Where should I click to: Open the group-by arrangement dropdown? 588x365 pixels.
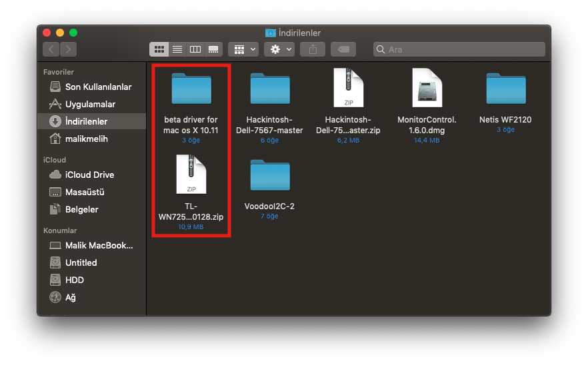pyautogui.click(x=243, y=49)
